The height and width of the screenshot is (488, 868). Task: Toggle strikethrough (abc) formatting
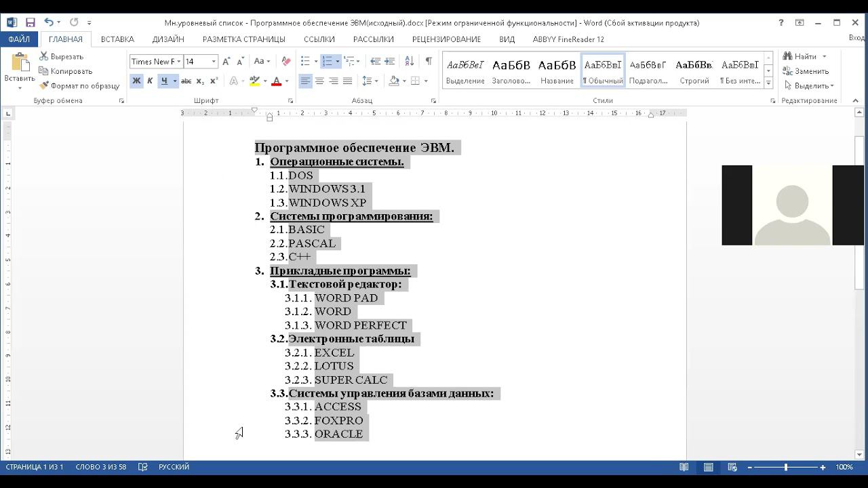(x=186, y=81)
